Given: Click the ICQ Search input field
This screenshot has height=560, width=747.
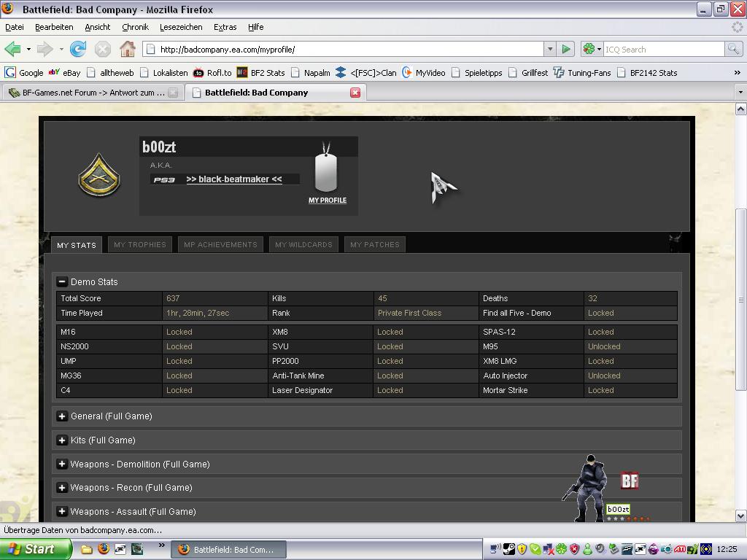Looking at the screenshot, I should click(664, 49).
